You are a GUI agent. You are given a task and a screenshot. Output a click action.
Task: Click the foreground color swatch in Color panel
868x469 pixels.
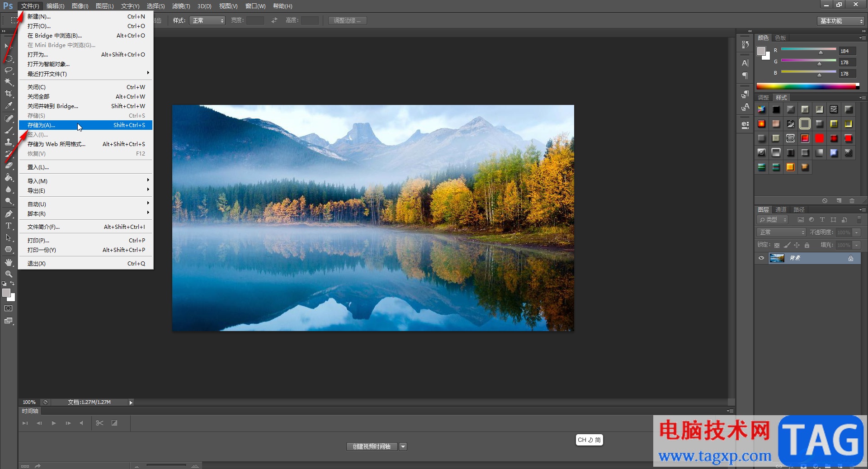761,51
